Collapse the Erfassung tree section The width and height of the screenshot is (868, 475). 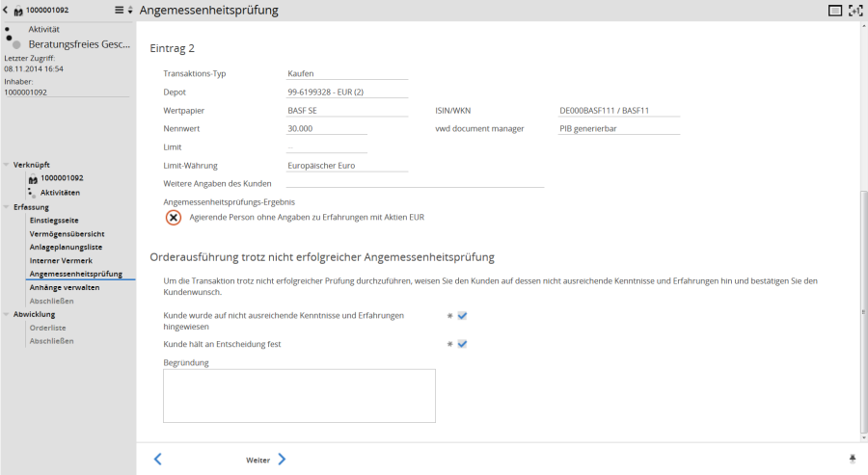8,207
